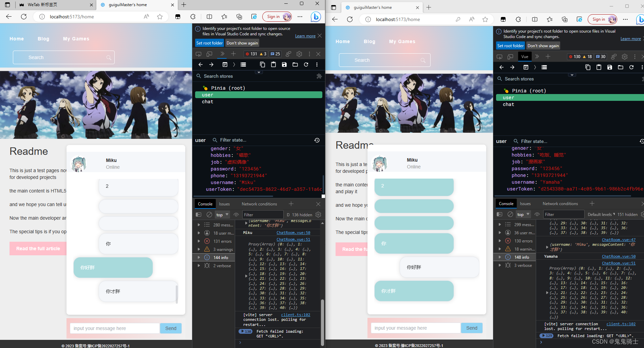Open the top context dropdown in left console
The width and height of the screenshot is (644, 348).
[222, 215]
